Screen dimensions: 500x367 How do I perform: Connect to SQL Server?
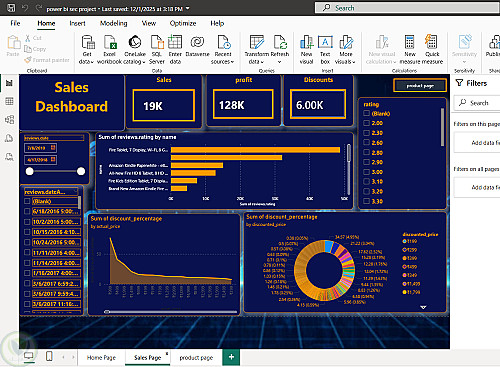click(x=157, y=49)
